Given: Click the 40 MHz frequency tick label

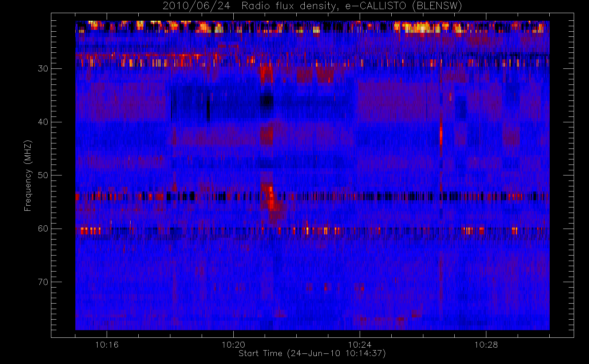Looking at the screenshot, I should (x=43, y=122).
